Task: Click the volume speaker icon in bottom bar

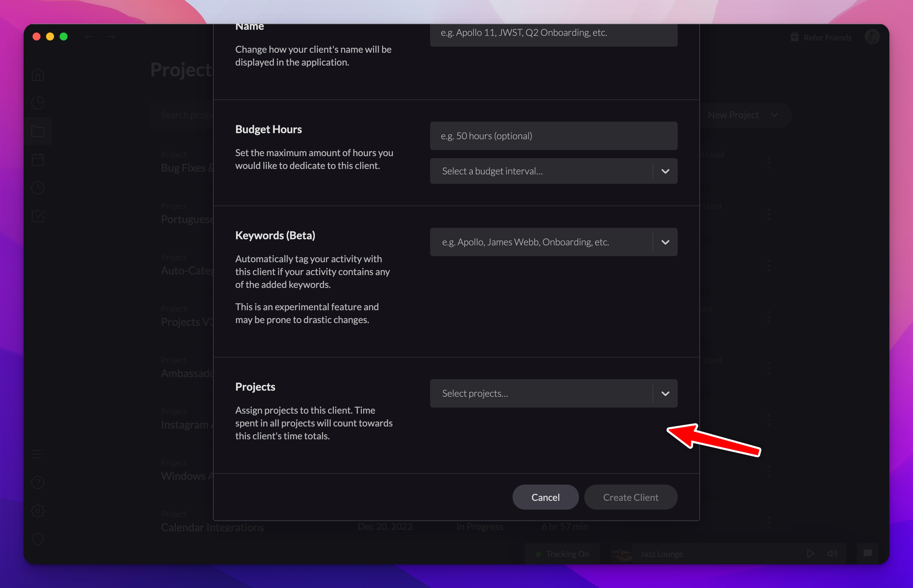Action: coord(832,554)
